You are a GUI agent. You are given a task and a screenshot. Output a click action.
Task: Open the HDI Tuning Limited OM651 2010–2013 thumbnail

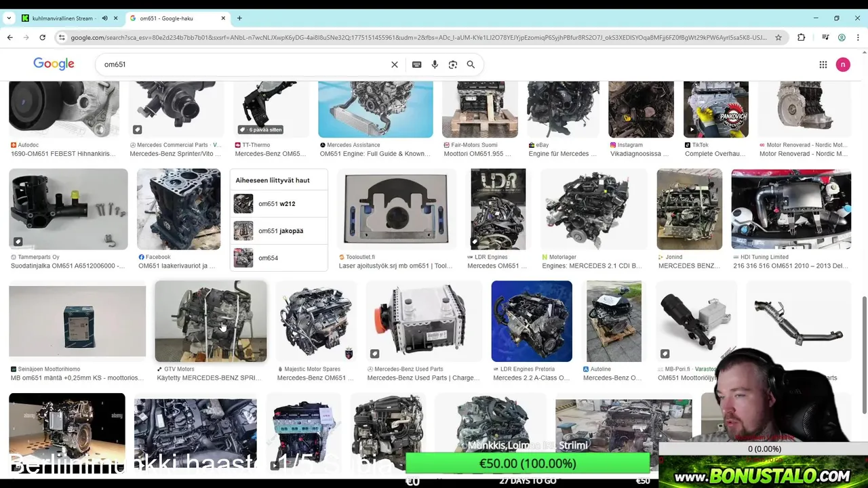coord(791,209)
